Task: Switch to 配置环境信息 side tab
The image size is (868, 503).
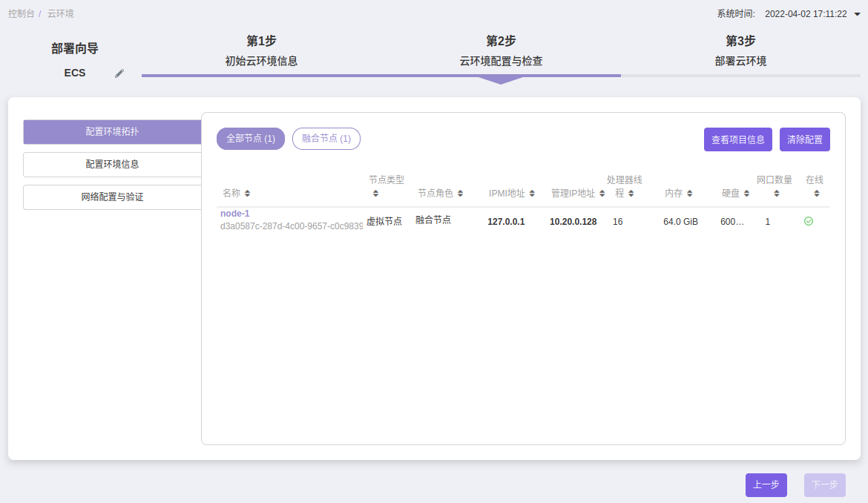Action: 112,165
